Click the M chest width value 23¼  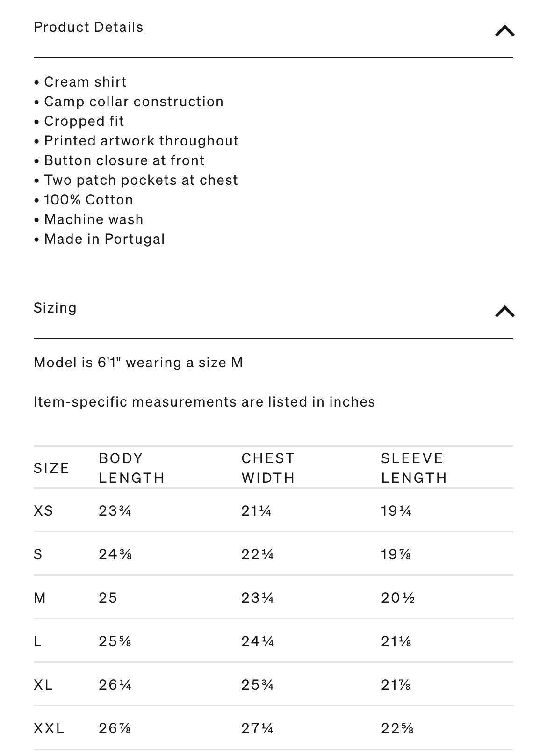pyautogui.click(x=258, y=597)
